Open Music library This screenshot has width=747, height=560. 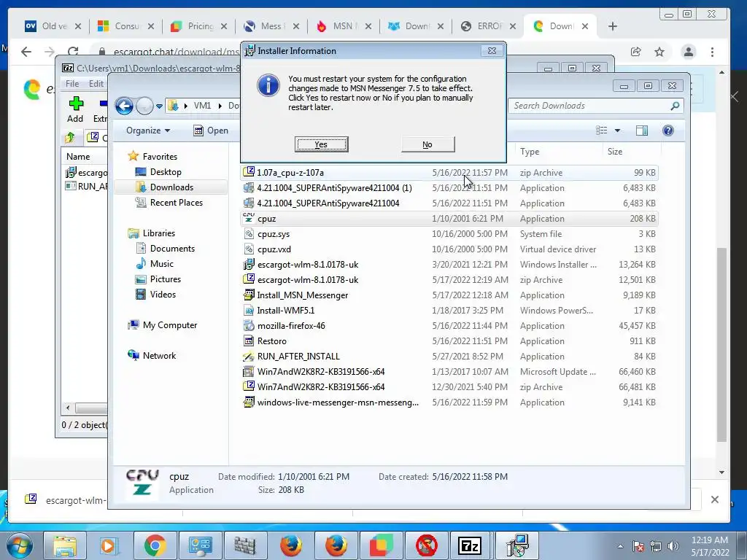tap(161, 264)
